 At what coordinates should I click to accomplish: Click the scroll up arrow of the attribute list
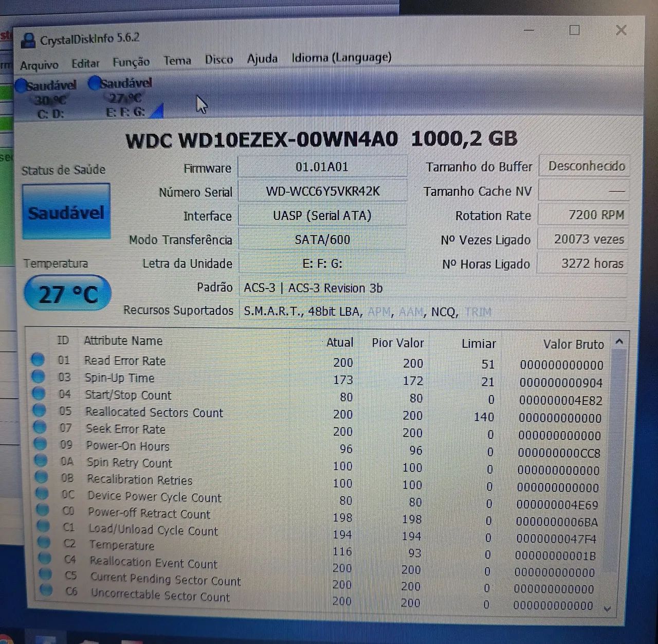tap(619, 342)
